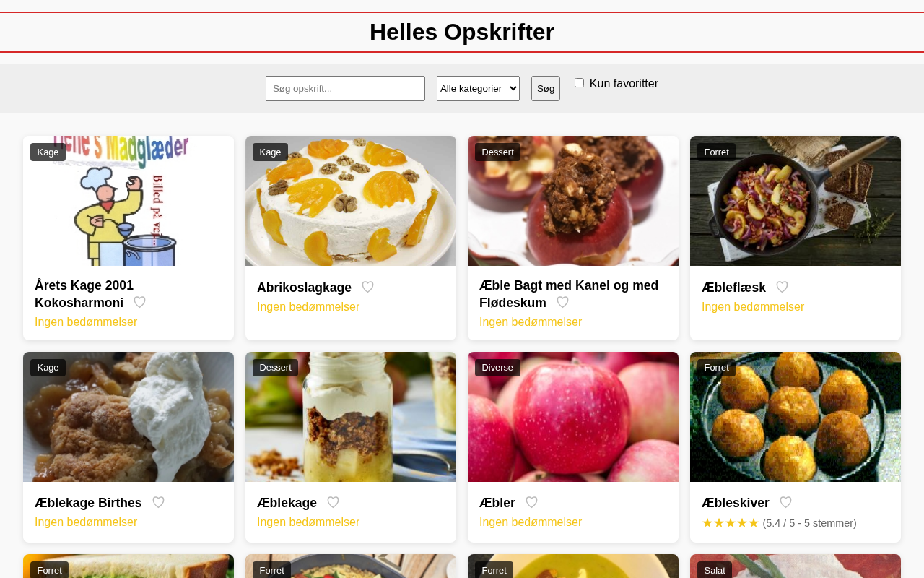The width and height of the screenshot is (924, 578).
Task: Click the Æbleskiver star rating
Action: tap(731, 523)
